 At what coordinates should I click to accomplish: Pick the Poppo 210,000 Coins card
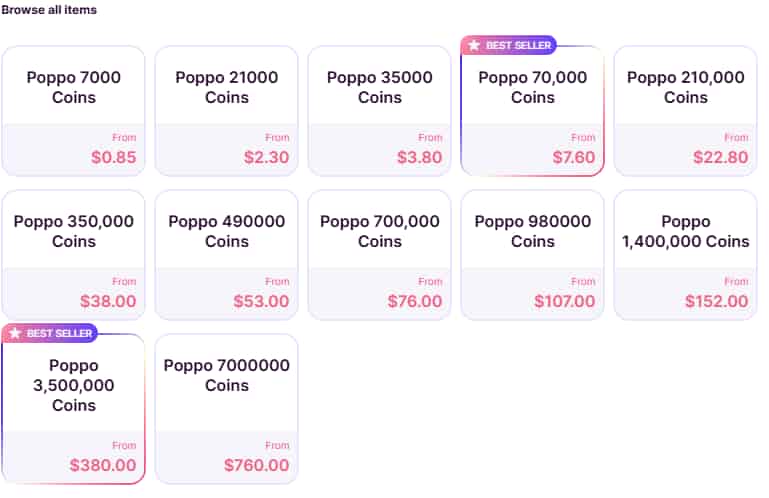686,110
